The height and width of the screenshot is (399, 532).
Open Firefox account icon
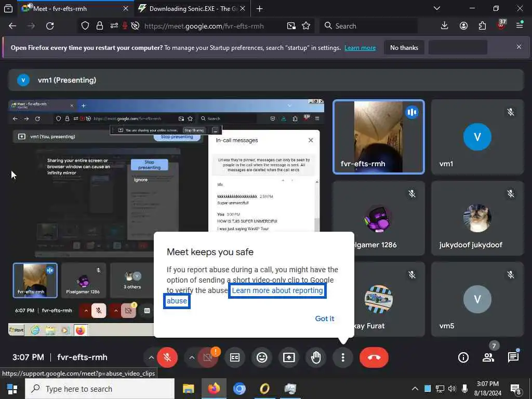coord(463,26)
